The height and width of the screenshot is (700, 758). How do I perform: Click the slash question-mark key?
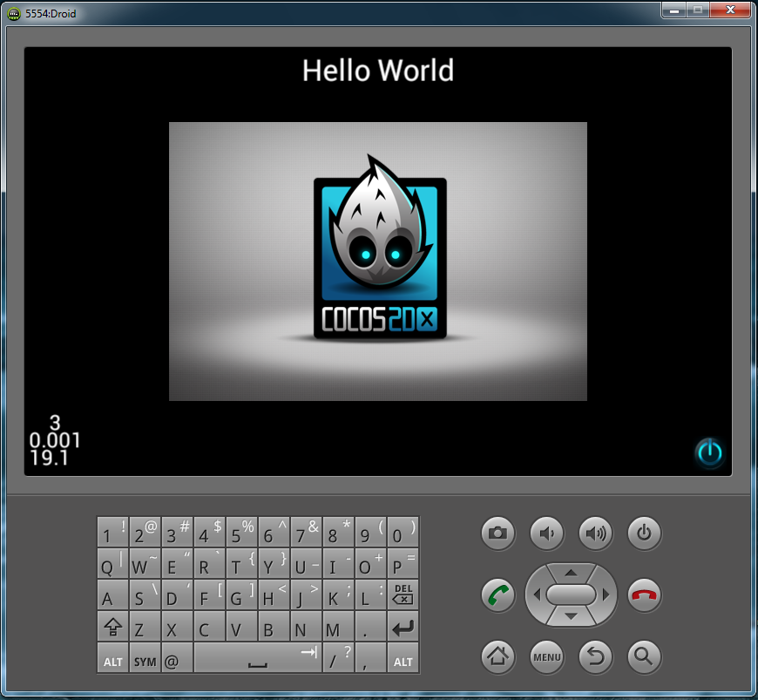point(338,657)
